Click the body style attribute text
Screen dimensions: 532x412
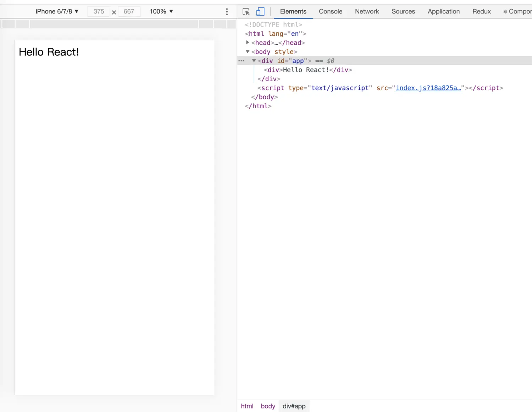click(x=284, y=52)
